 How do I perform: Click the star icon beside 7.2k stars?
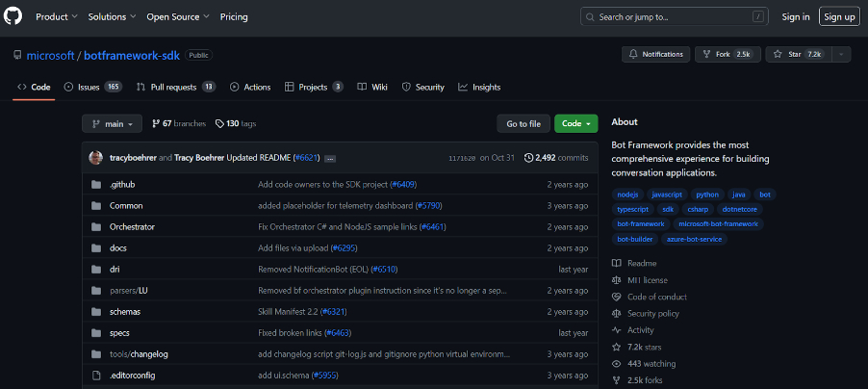[616, 348]
